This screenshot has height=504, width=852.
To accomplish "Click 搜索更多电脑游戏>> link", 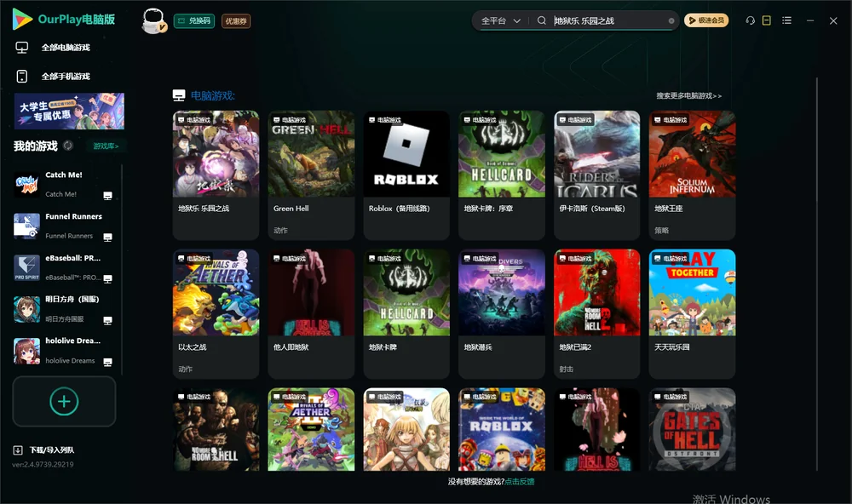I will (x=689, y=96).
